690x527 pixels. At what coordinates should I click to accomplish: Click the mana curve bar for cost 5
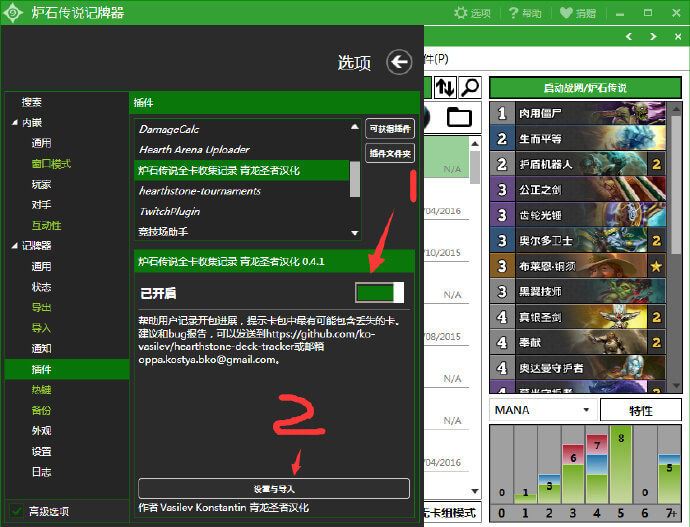tap(620, 467)
